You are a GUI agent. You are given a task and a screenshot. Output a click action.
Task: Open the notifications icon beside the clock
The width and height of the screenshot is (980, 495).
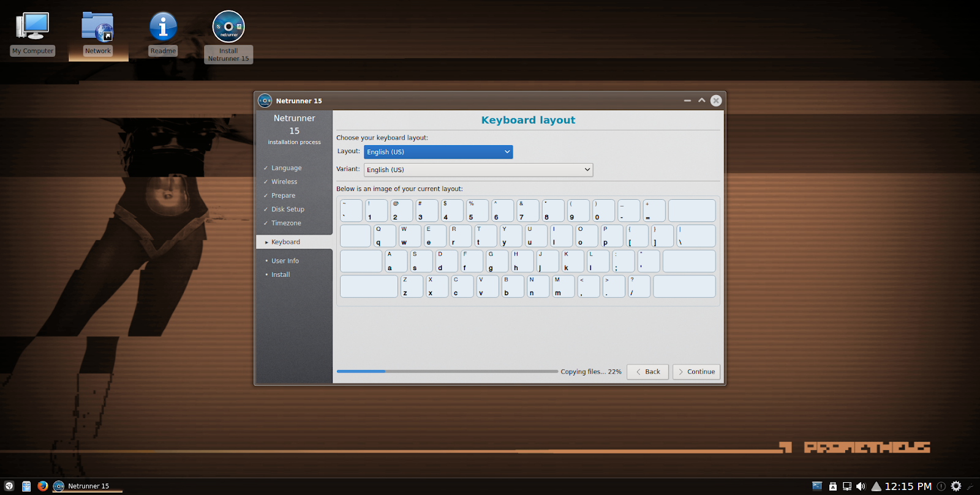941,486
